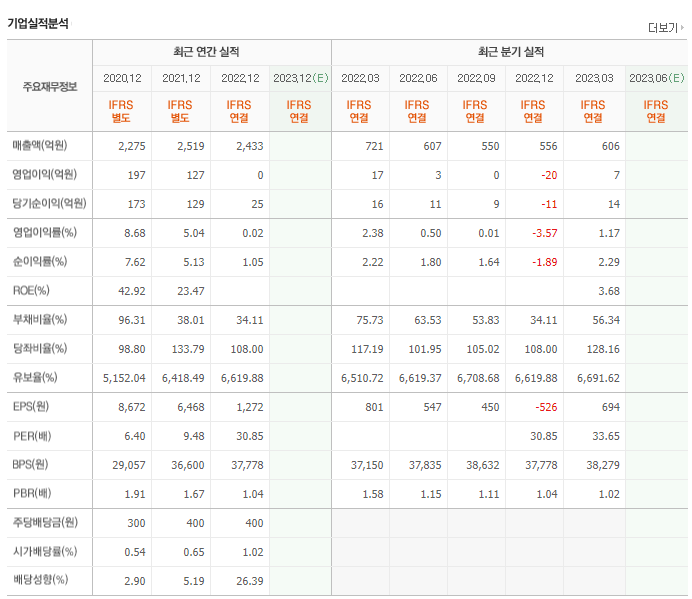Viewport: 692px width, 599px height.
Task: Click the 0.65 dividend yield value
Action: 194,552
